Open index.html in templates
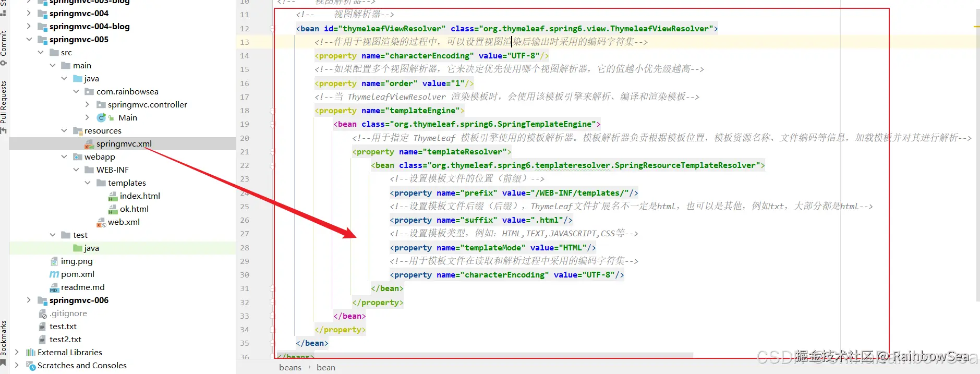This screenshot has width=980, height=374. coord(140,196)
